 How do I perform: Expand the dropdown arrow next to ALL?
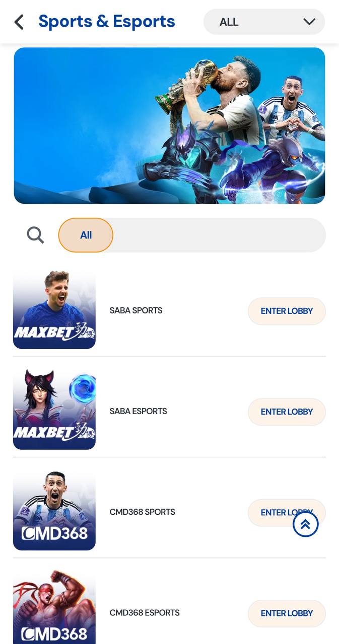309,22
